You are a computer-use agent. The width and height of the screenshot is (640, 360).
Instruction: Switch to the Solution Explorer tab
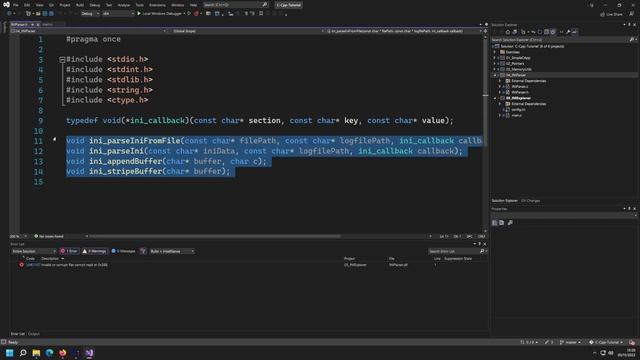pyautogui.click(x=504, y=201)
